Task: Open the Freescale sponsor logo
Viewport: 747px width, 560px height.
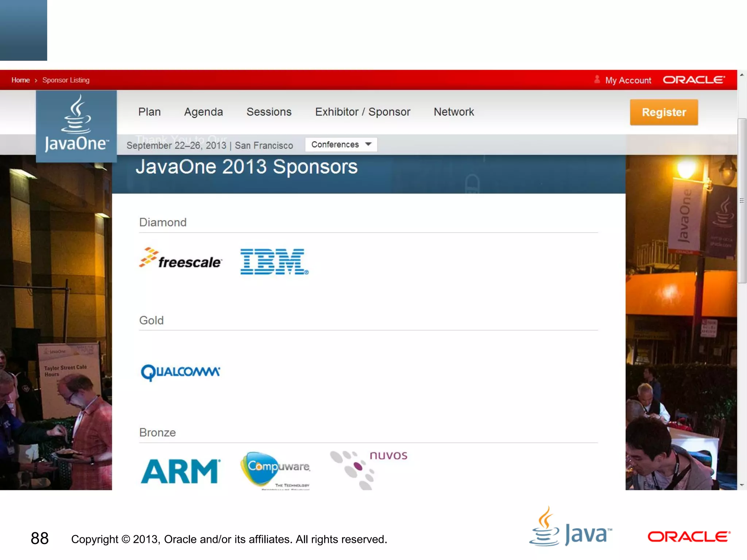Action: coord(181,258)
